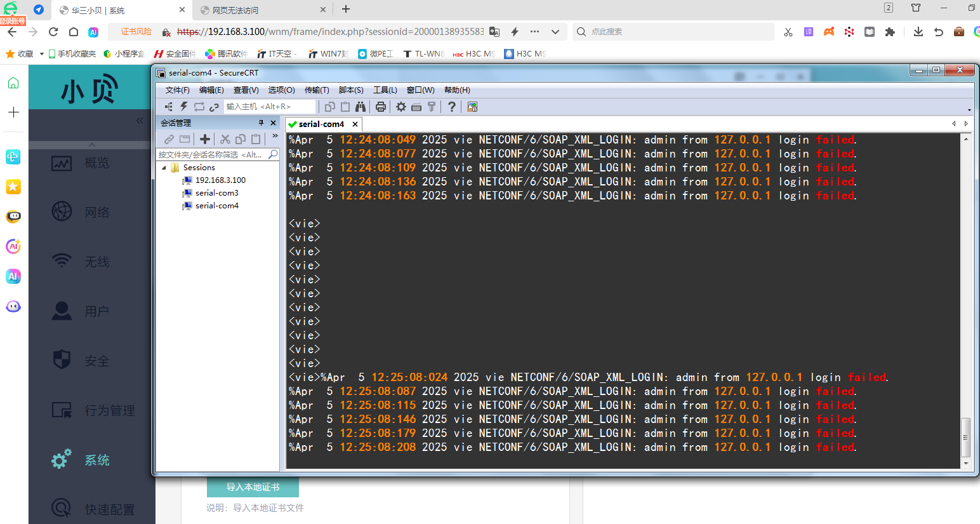Click the Help question mark icon
980x524 pixels.
[451, 107]
